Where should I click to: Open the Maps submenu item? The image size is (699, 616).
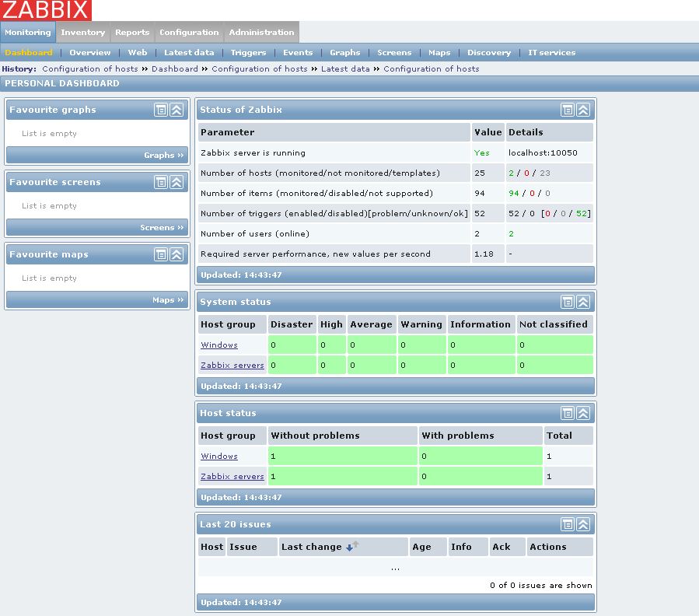tap(439, 53)
